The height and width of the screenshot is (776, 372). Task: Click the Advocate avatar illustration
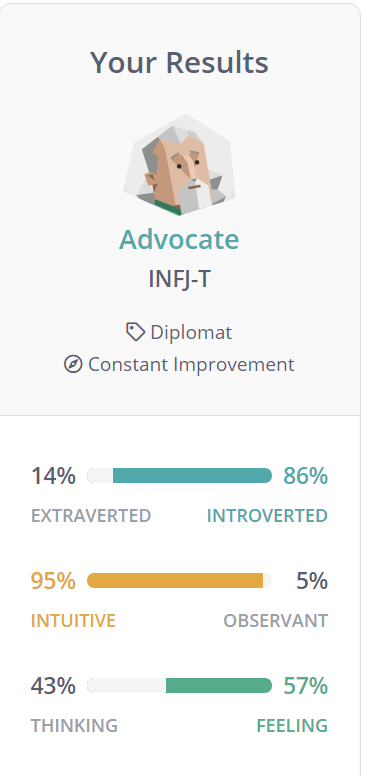coord(179,165)
